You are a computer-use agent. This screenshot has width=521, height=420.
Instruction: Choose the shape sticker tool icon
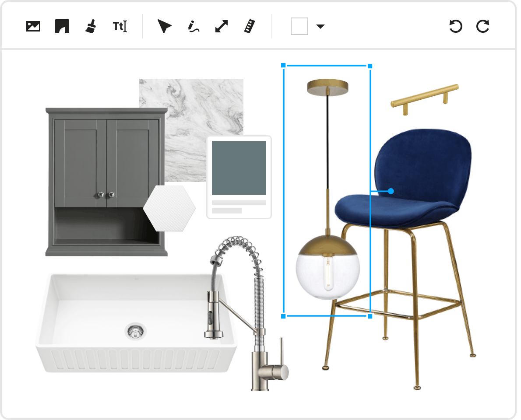[x=62, y=26]
